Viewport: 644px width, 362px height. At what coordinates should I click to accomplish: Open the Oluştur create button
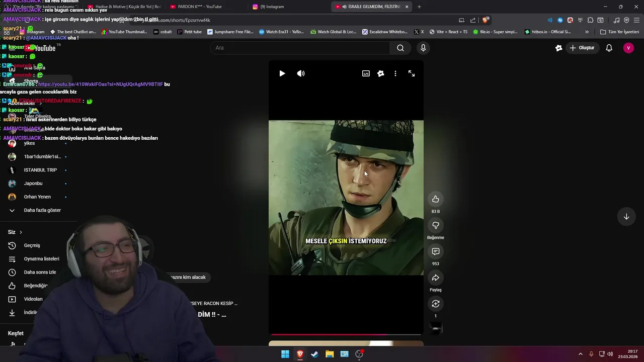point(582,48)
